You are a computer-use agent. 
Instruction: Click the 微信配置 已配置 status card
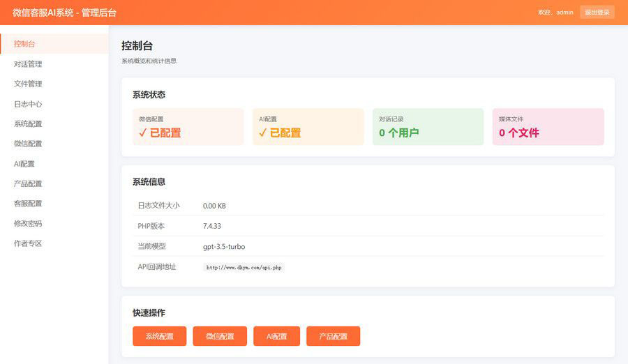tap(188, 127)
